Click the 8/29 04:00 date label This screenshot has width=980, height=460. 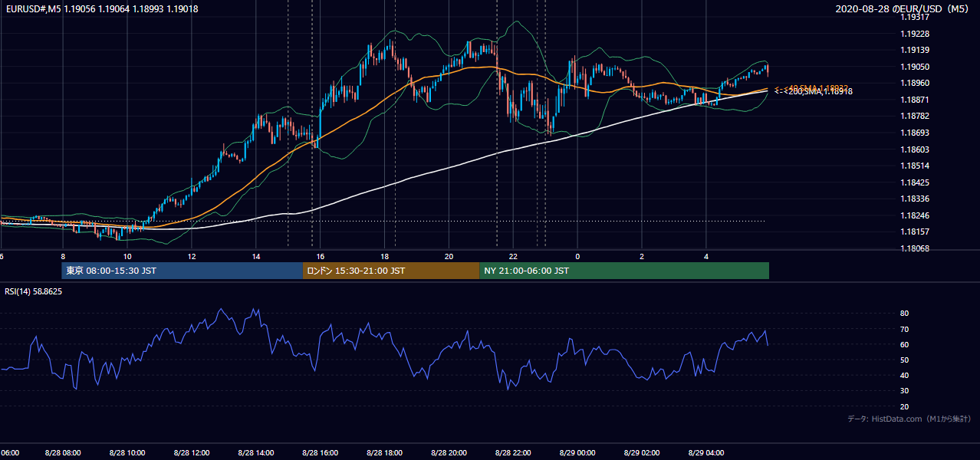(x=706, y=453)
